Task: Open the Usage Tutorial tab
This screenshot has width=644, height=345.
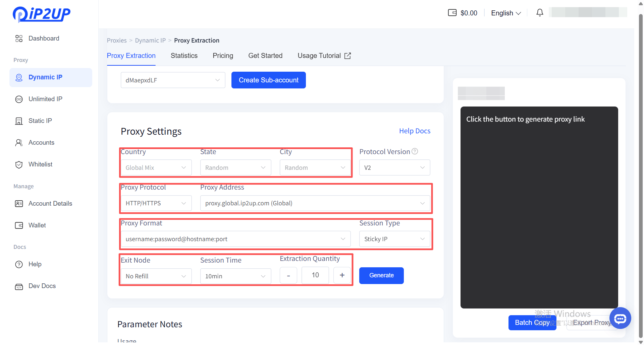Action: pyautogui.click(x=324, y=56)
